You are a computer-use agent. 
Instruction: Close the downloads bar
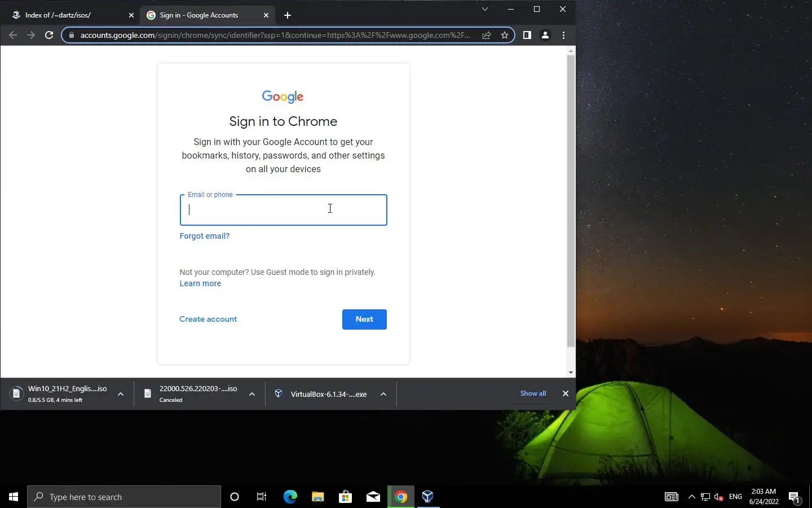click(566, 393)
